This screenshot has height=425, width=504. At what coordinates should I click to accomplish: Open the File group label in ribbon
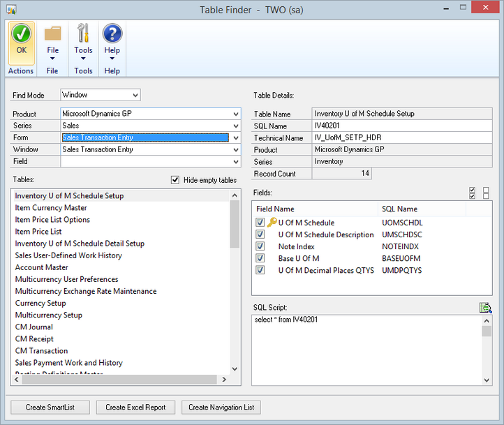[52, 70]
